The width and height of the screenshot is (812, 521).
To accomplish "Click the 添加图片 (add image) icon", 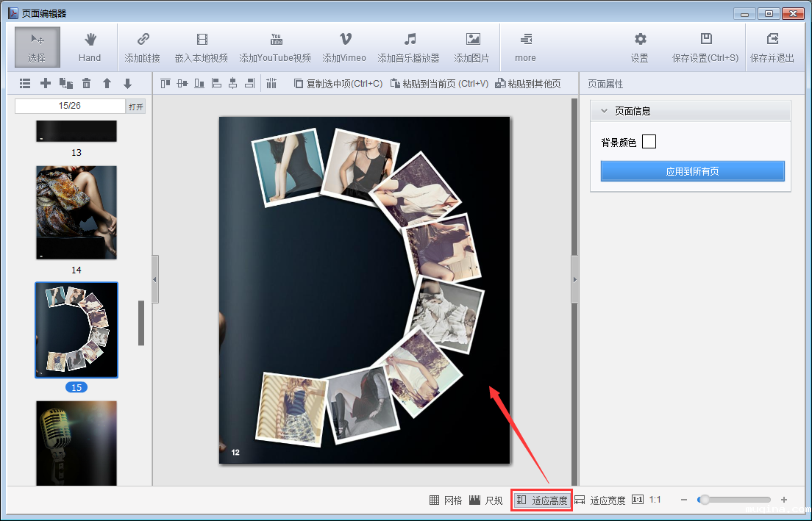I will tap(471, 46).
